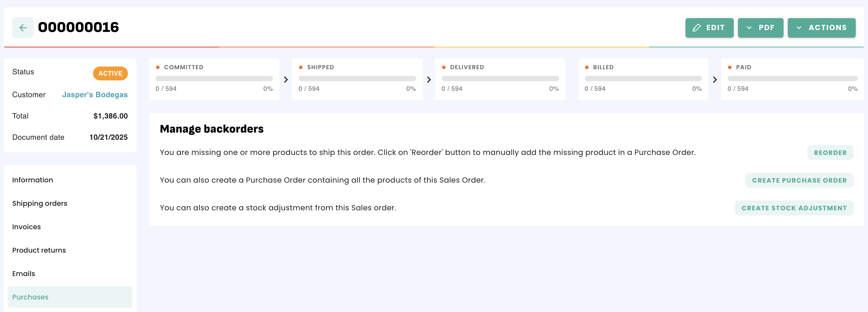Click the chevron after Billed stage
Screen dimensions: 868x312
715,79
